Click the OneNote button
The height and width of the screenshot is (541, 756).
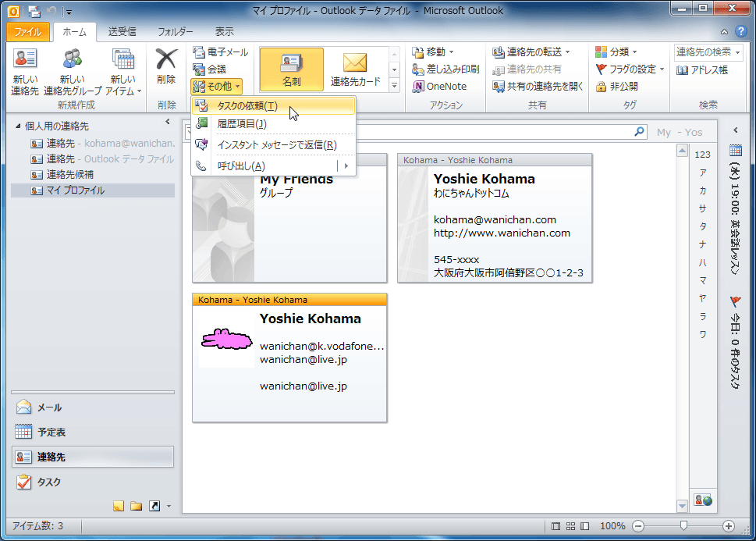pos(440,87)
